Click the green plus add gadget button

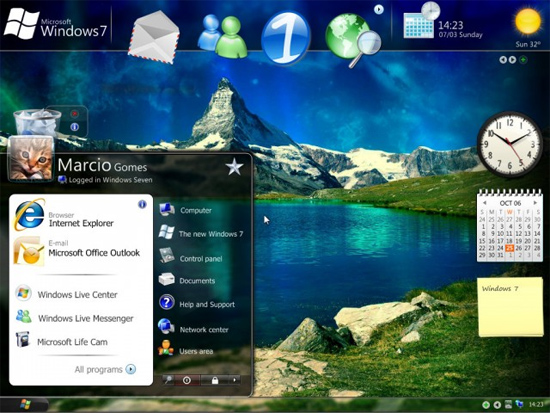(523, 60)
